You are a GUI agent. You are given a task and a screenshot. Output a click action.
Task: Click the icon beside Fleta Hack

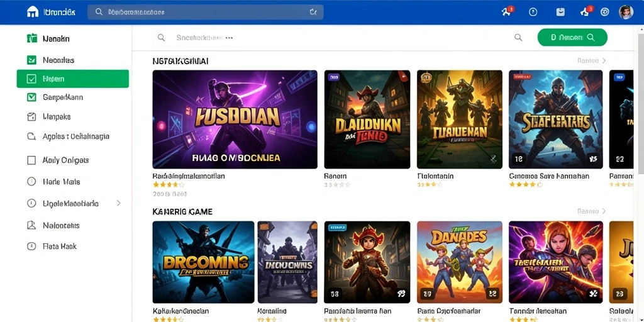pyautogui.click(x=31, y=247)
